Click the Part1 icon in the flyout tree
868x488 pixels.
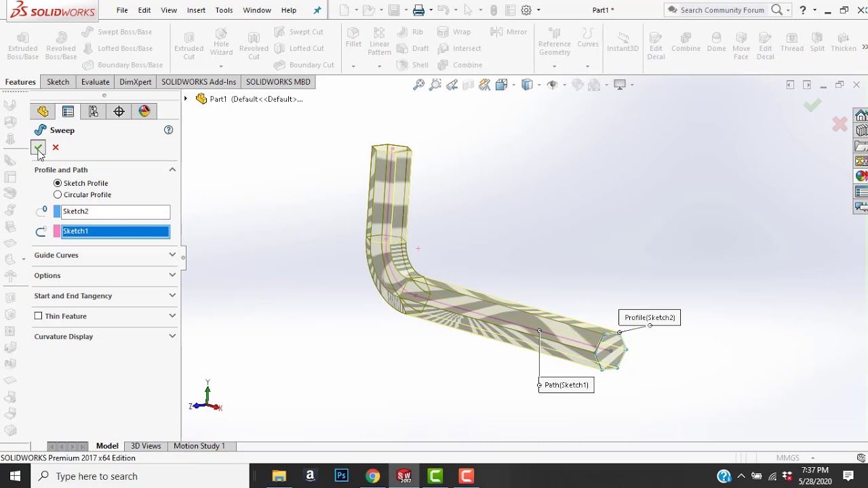[x=201, y=99]
